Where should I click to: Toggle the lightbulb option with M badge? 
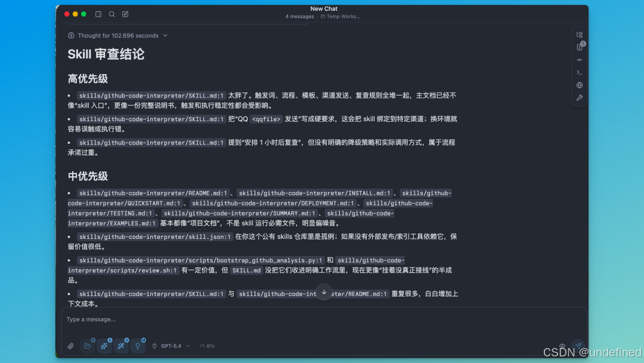pyautogui.click(x=138, y=346)
